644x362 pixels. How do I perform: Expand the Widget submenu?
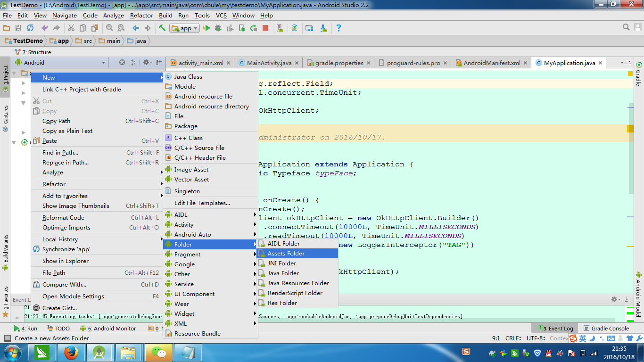pyautogui.click(x=210, y=314)
